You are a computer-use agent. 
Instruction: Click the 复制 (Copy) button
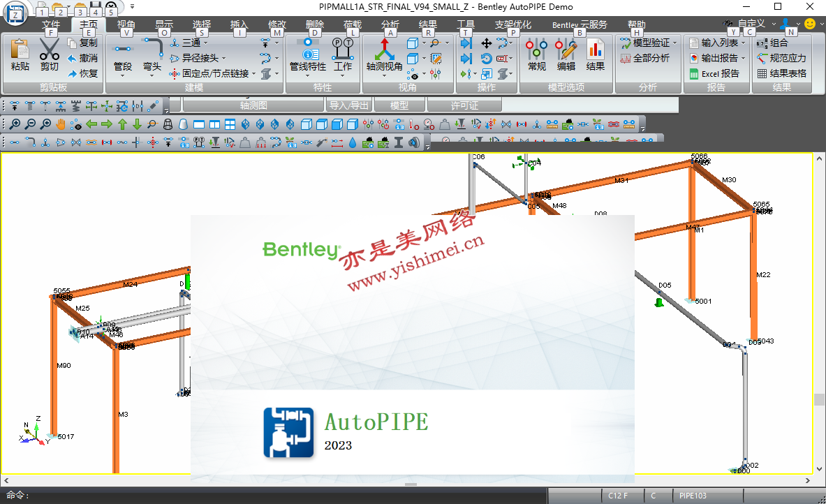[x=83, y=43]
